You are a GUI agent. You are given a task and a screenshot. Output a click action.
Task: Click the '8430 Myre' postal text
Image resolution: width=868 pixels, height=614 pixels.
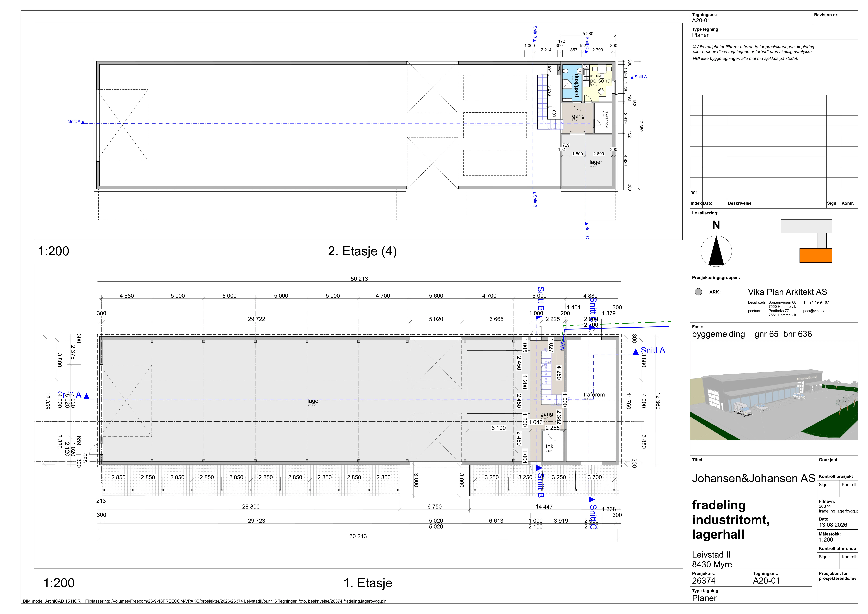click(712, 565)
